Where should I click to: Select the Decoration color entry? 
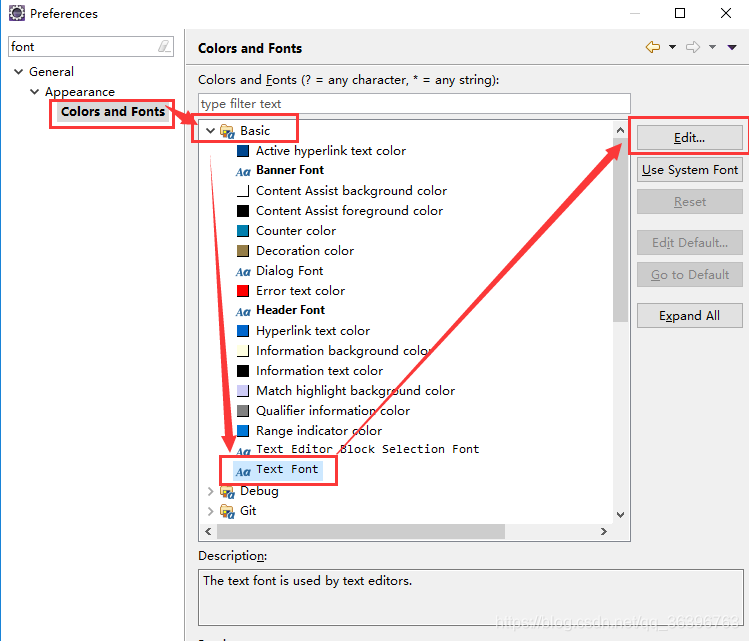305,251
